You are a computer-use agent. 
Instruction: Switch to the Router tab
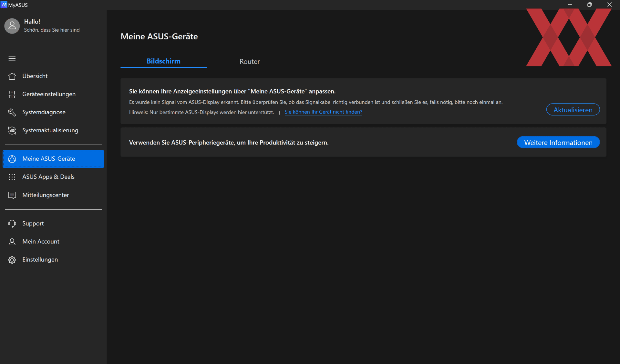click(x=250, y=62)
